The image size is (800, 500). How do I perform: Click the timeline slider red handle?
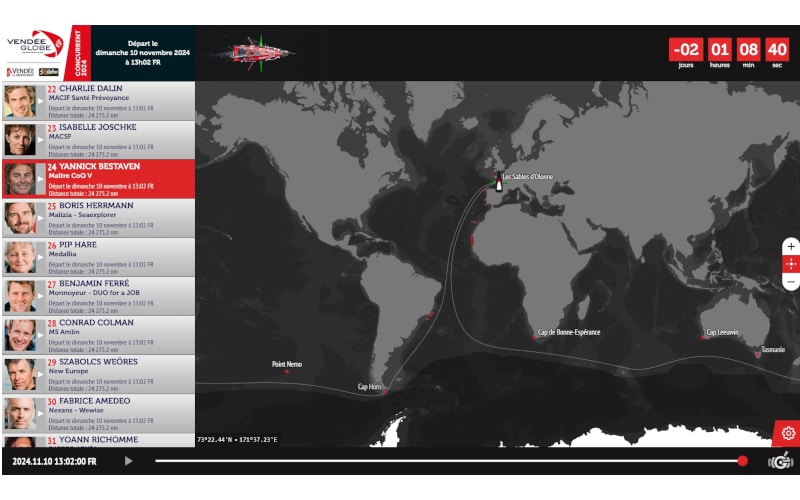tap(742, 461)
